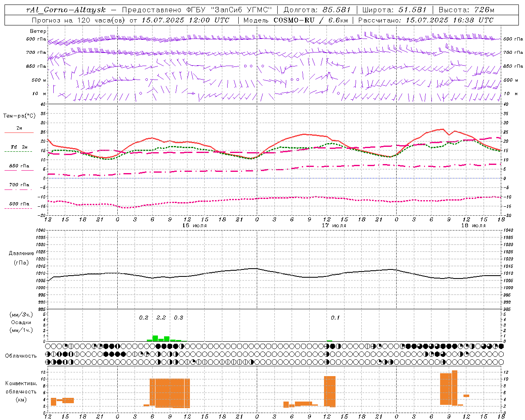Click the (мм/3ч.) precipitation unit label
The image size is (525, 420).
[x=21, y=315]
